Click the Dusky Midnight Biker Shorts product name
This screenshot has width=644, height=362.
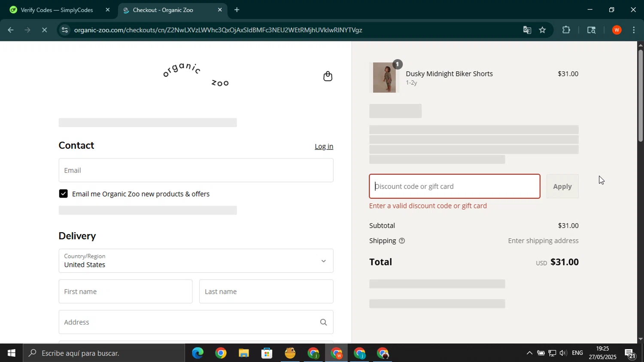click(449, 74)
